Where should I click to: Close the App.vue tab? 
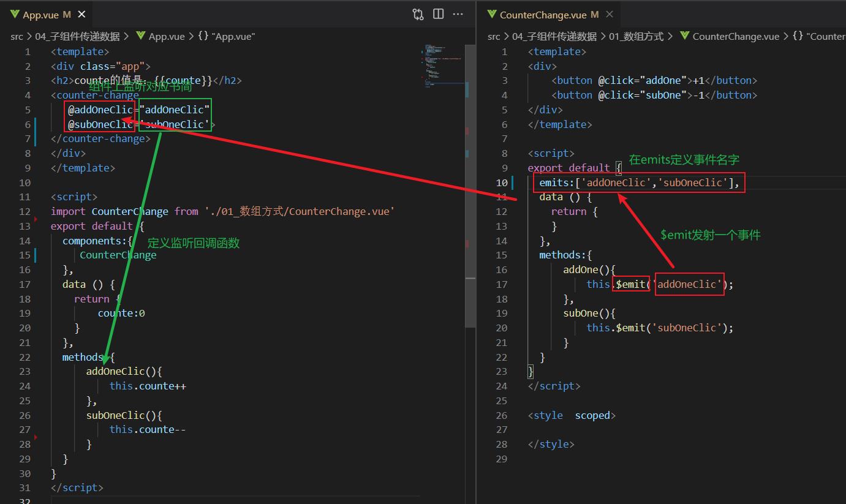coord(82,14)
